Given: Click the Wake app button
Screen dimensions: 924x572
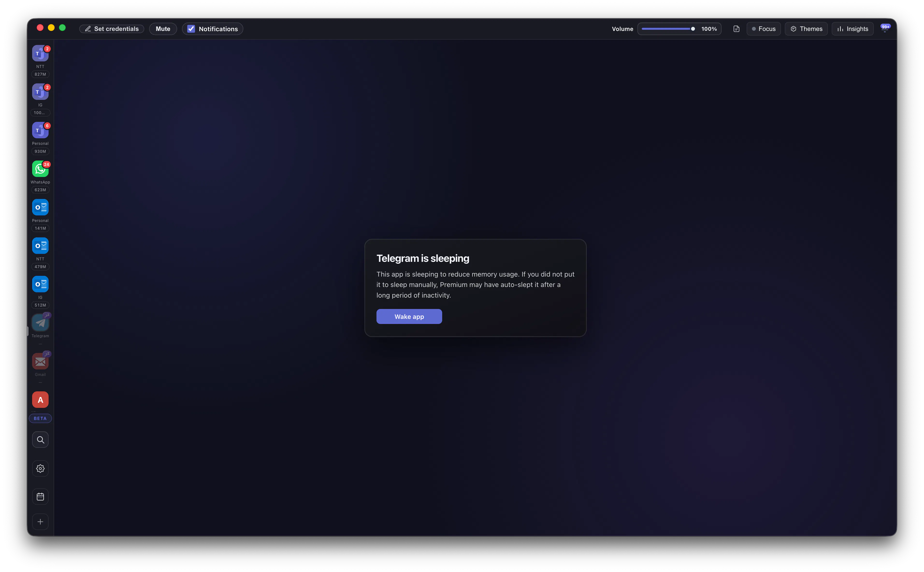Looking at the screenshot, I should [409, 317].
